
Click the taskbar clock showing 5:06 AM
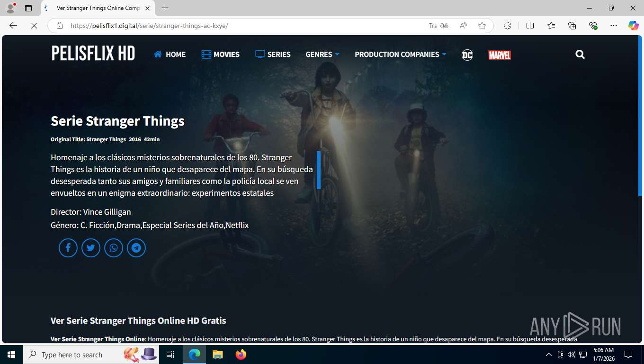(603, 355)
